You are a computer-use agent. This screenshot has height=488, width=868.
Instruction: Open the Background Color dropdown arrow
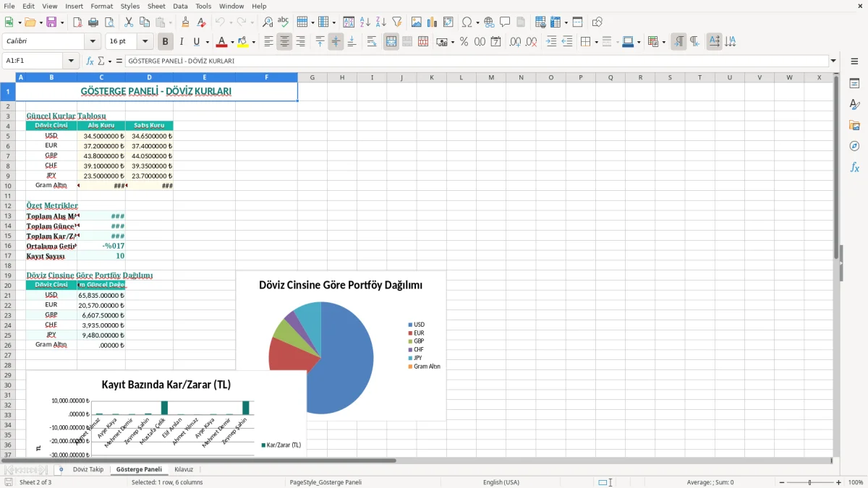click(x=253, y=42)
